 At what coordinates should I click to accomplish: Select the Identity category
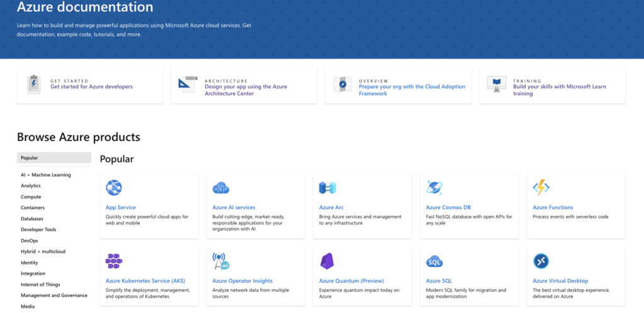(x=29, y=263)
